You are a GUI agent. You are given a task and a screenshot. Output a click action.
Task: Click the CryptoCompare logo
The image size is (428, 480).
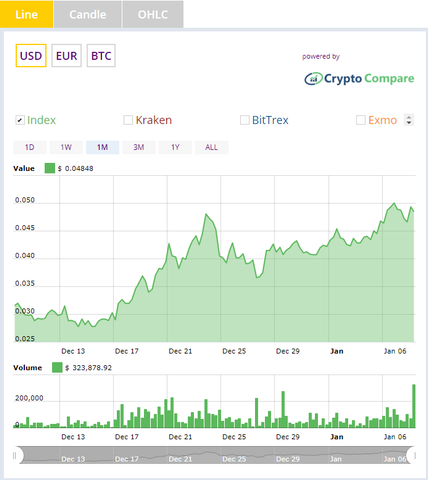[359, 79]
